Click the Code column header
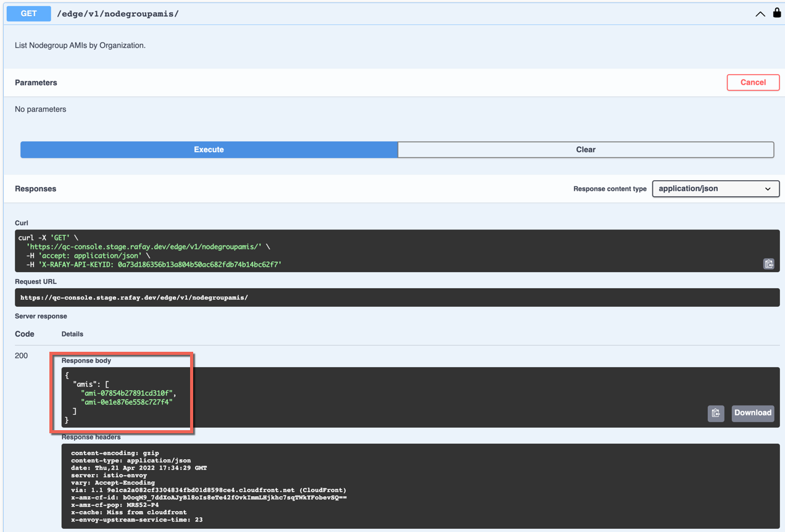Screen dimensions: 785x532 click(x=25, y=334)
